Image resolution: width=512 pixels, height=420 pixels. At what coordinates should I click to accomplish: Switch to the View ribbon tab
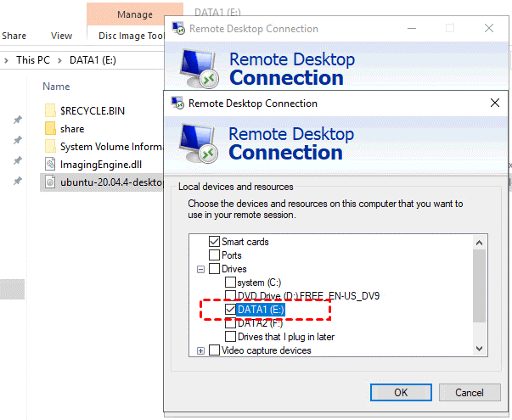click(61, 36)
